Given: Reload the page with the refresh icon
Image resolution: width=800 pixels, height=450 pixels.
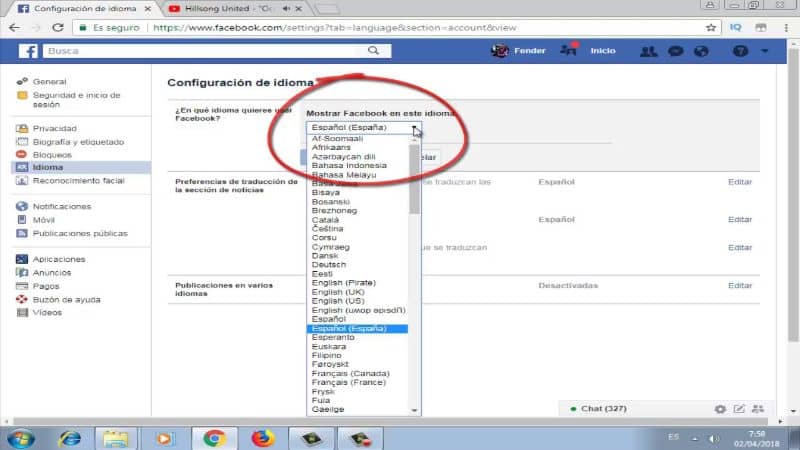Looking at the screenshot, I should point(58,28).
